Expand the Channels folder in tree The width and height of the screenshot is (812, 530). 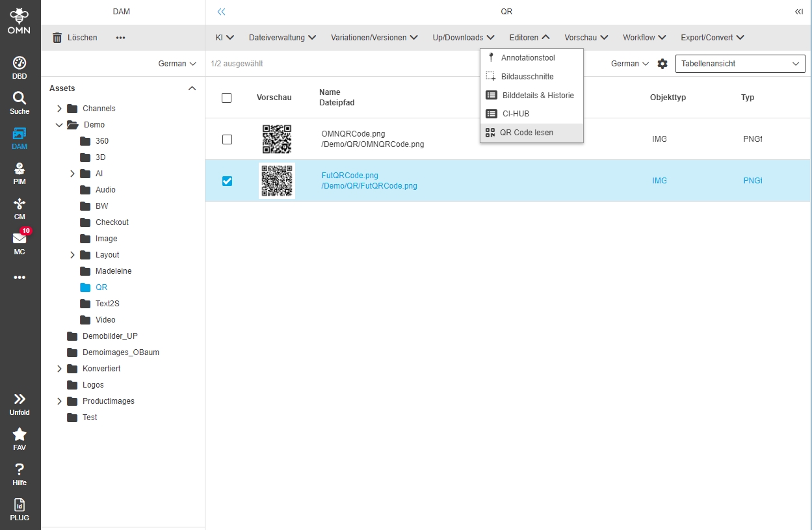[59, 109]
